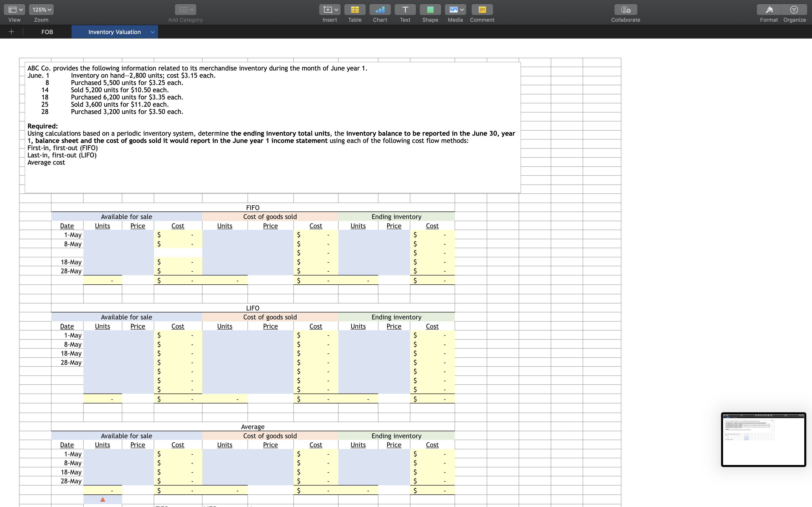812x507 pixels.
Task: Open the Inventory Valuation sheet menu
Action: (x=153, y=32)
